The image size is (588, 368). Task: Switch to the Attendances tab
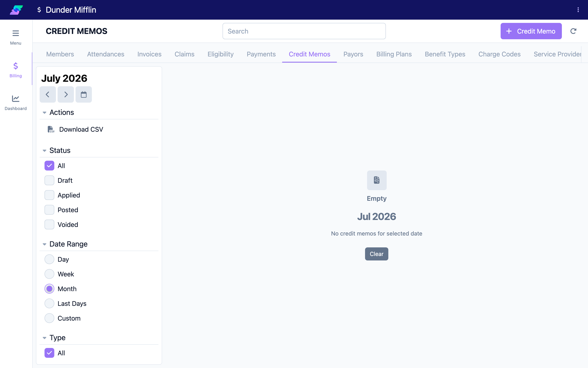(x=106, y=54)
